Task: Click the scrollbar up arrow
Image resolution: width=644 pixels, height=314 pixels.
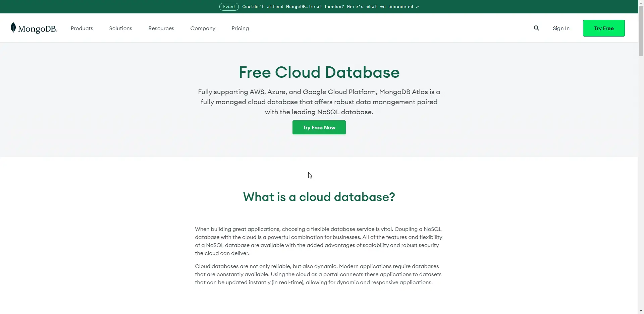Action: 641,2
